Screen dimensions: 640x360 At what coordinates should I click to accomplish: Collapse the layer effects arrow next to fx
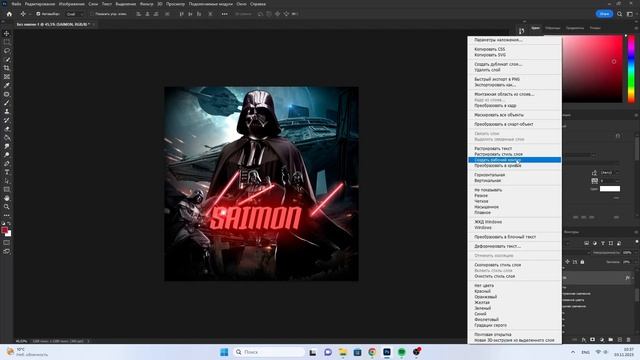point(633,278)
